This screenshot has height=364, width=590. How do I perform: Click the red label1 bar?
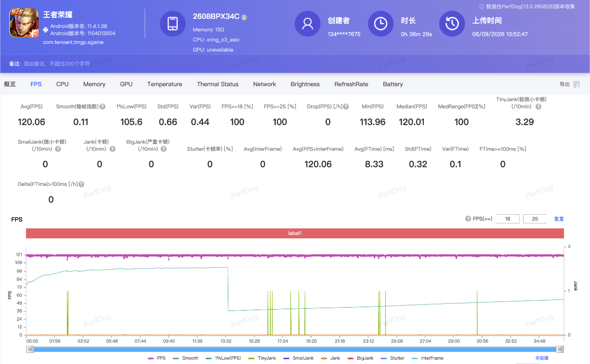[x=295, y=233]
